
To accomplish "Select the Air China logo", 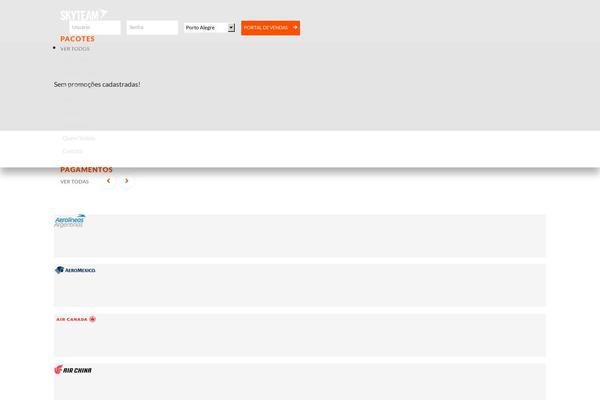I will (x=73, y=370).
